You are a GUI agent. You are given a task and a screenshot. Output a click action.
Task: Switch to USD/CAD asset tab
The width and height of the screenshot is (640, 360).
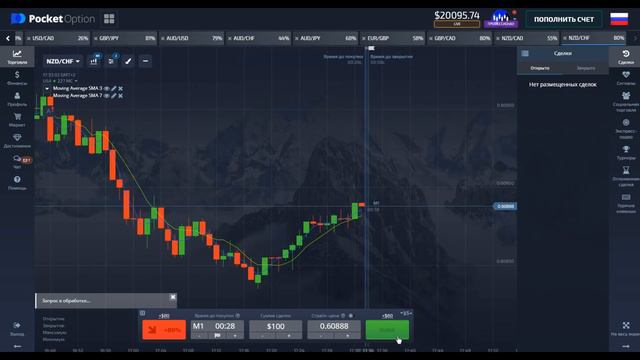[57, 38]
